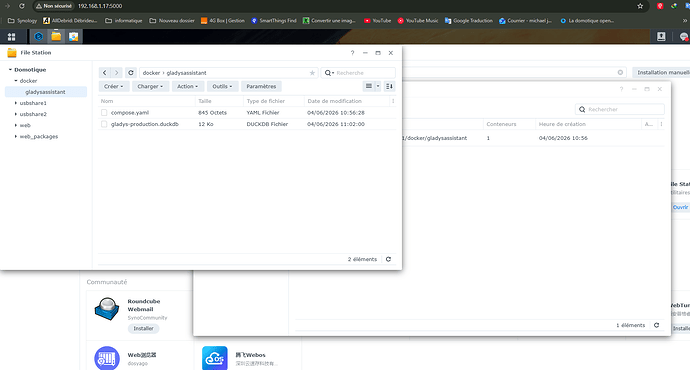The height and width of the screenshot is (370, 690).
Task: Select the File Station icon in the DSM taskbar
Action: (56, 37)
